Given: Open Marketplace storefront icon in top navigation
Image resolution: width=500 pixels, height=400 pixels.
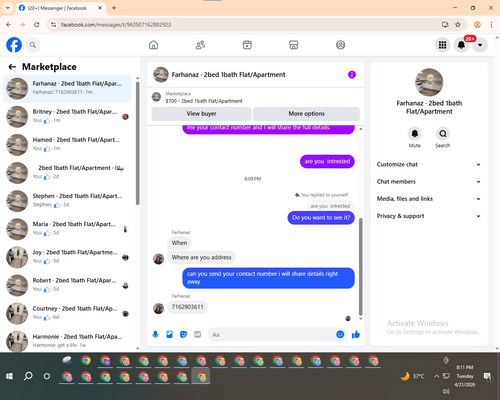Looking at the screenshot, I should tap(294, 45).
